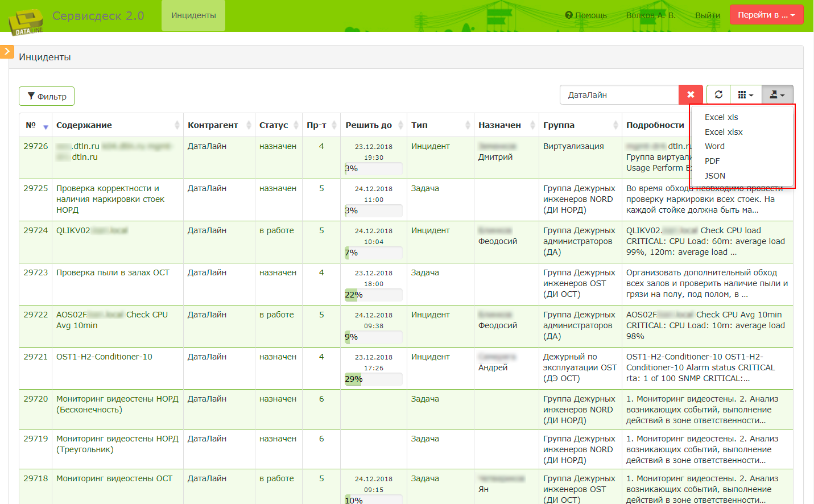Click 'в работе' status in row 29724
Screen dimensions: 814x504
click(276, 230)
